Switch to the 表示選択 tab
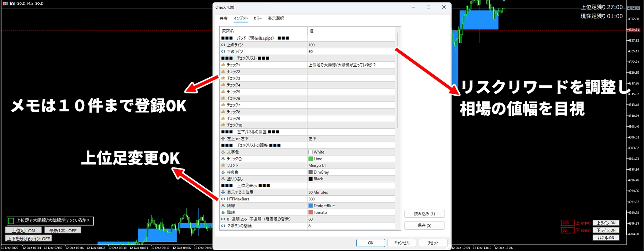The height and width of the screenshot is (251, 644). (276, 18)
